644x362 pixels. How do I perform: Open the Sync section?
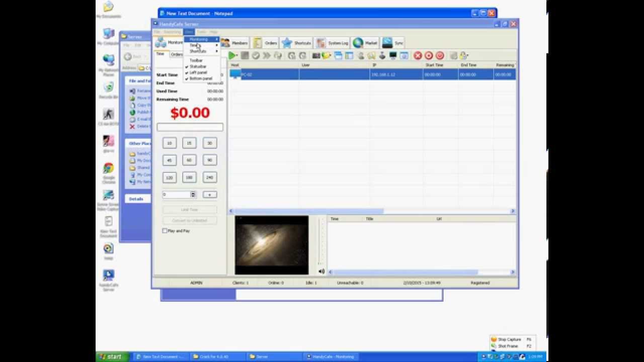(393, 43)
